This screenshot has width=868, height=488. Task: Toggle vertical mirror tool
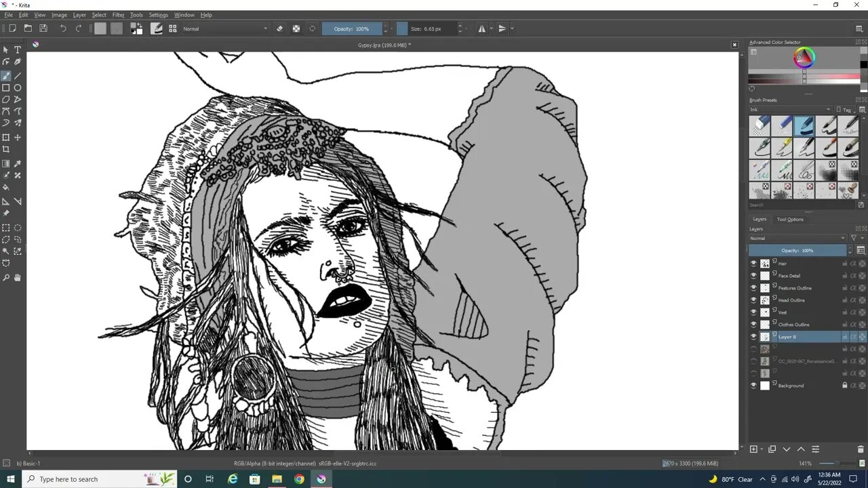coord(502,28)
